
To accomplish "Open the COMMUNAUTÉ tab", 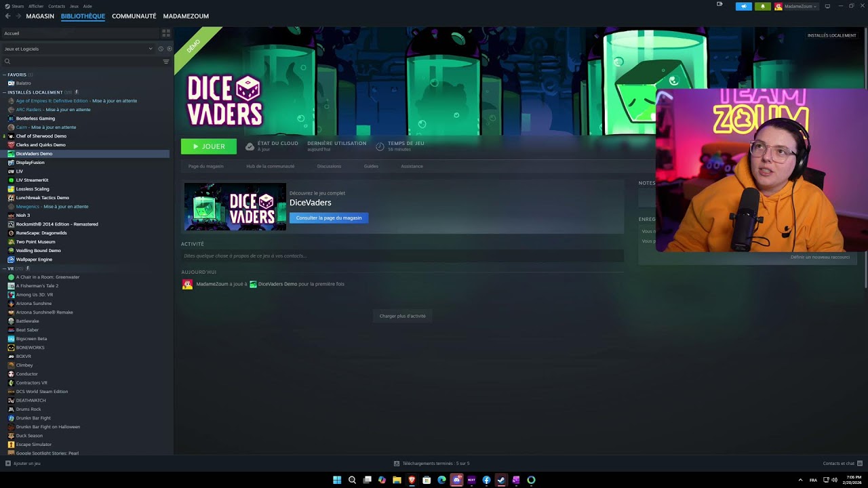I will click(134, 16).
